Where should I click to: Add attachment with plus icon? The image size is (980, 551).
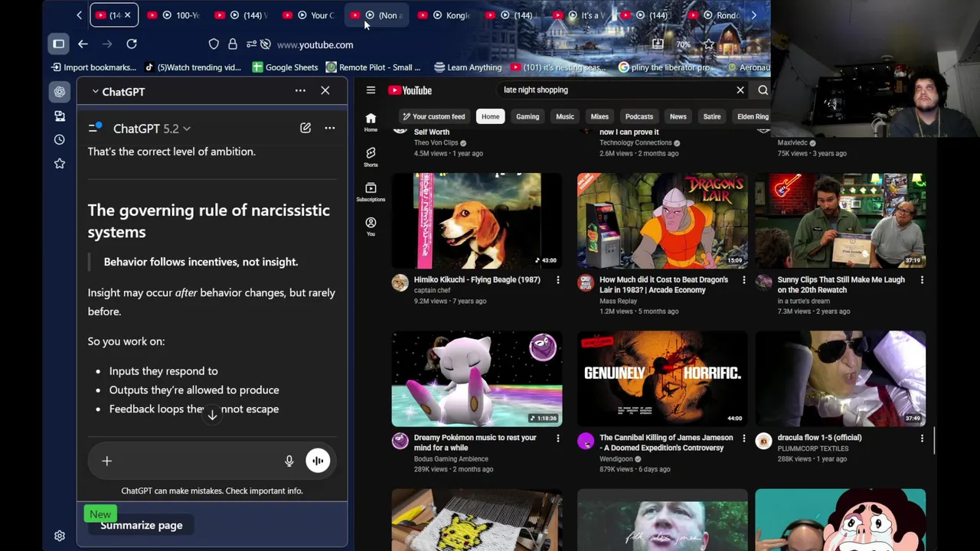click(x=107, y=461)
